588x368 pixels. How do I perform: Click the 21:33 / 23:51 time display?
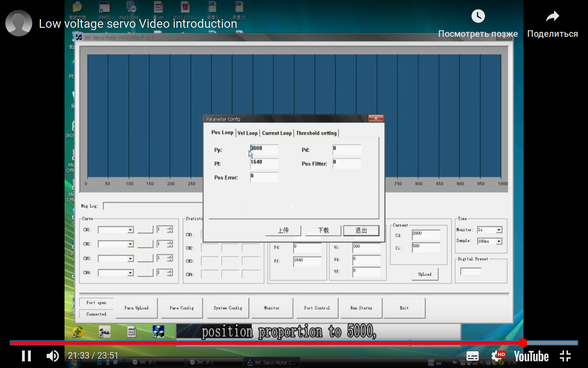pos(93,356)
